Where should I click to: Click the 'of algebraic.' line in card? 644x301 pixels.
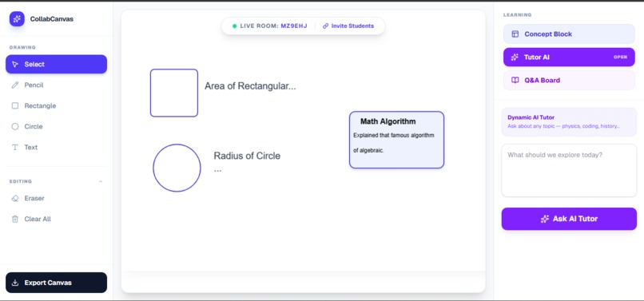[x=368, y=151]
